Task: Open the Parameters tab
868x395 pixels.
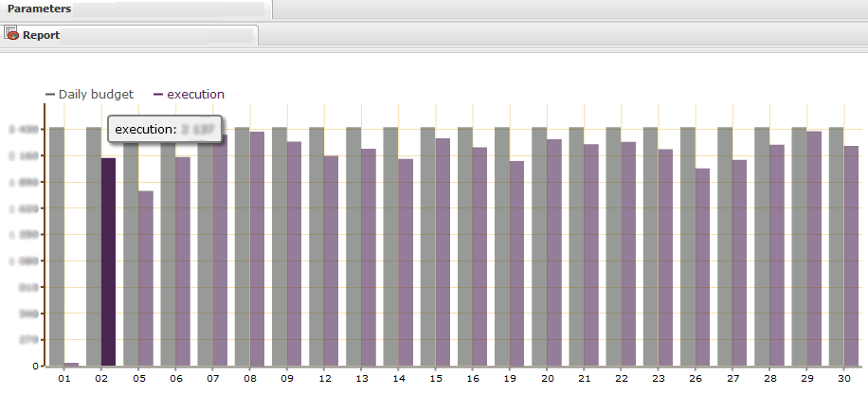Action: point(136,9)
